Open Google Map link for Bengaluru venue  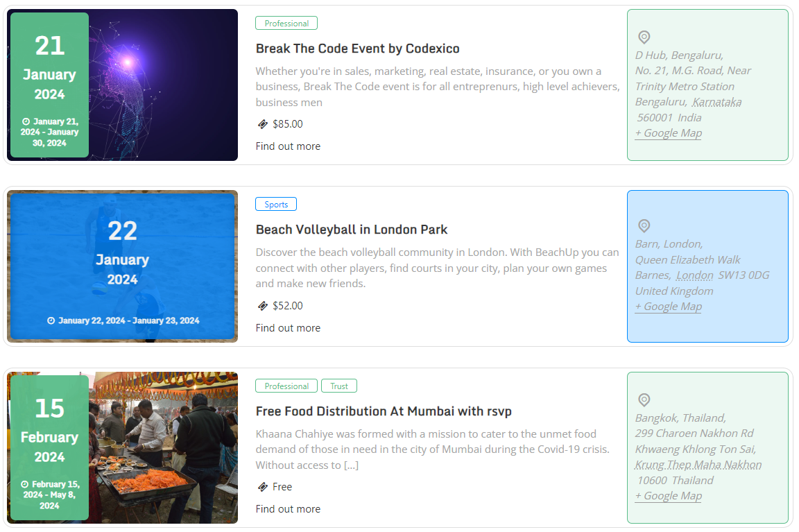pyautogui.click(x=669, y=133)
